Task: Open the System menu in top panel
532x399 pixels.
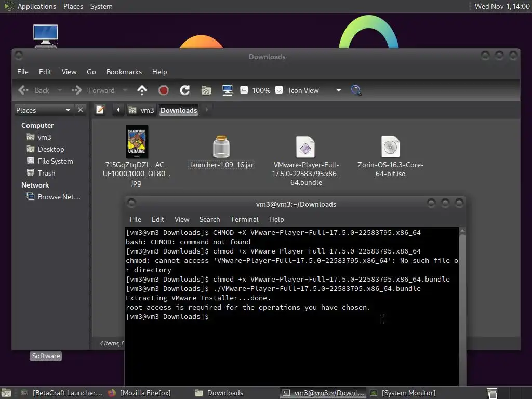Action: [x=101, y=6]
